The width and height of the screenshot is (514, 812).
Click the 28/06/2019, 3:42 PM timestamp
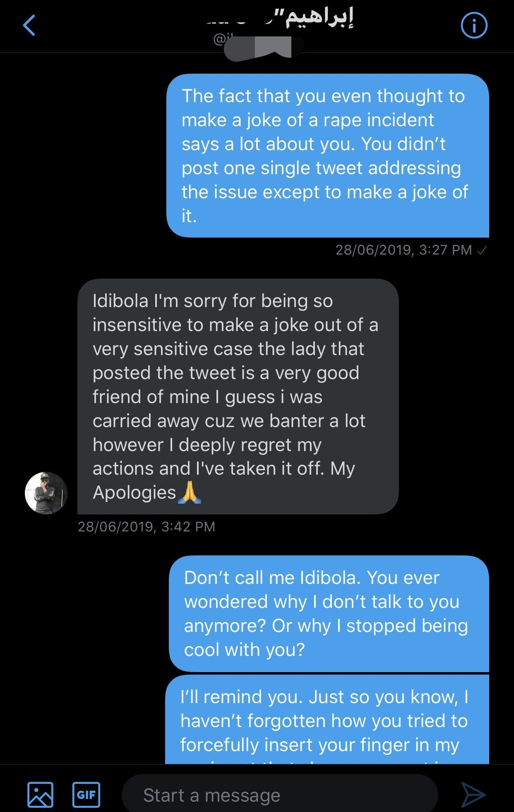(147, 526)
